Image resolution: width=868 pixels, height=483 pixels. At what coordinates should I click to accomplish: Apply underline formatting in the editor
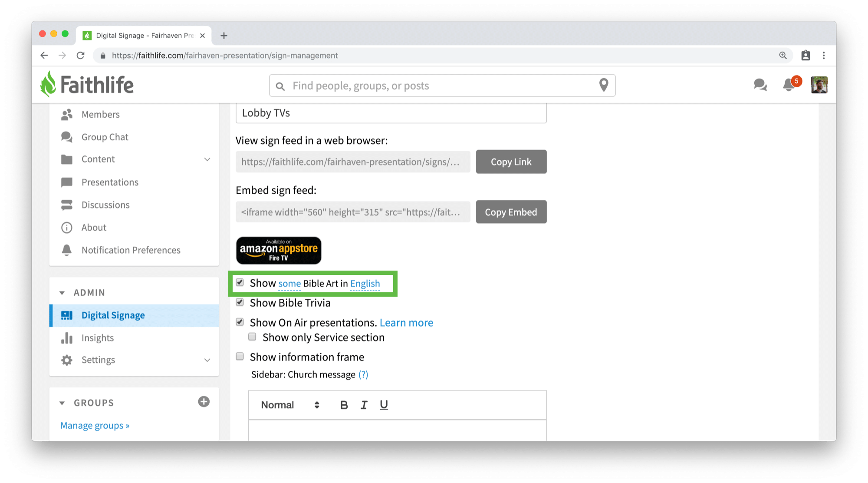pos(384,405)
